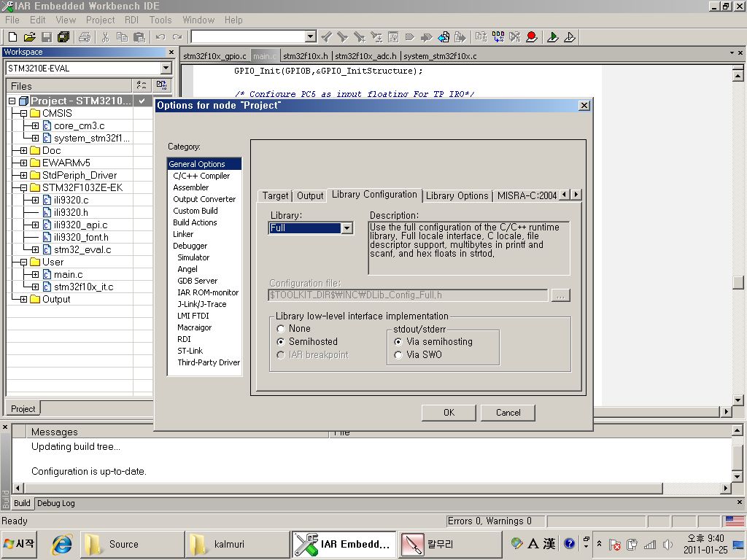
Task: Switch to the Library Options tab
Action: 457,195
